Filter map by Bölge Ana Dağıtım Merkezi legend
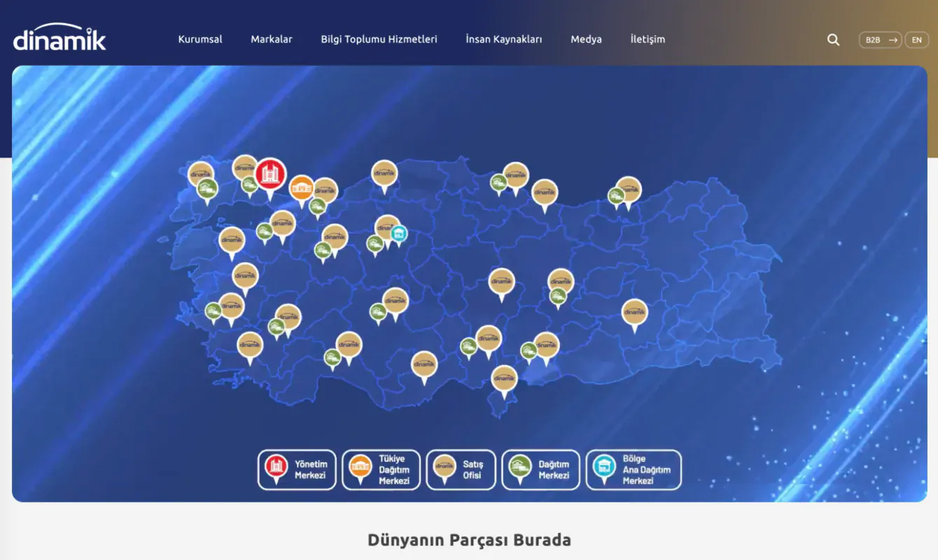This screenshot has width=938, height=560. click(633, 470)
